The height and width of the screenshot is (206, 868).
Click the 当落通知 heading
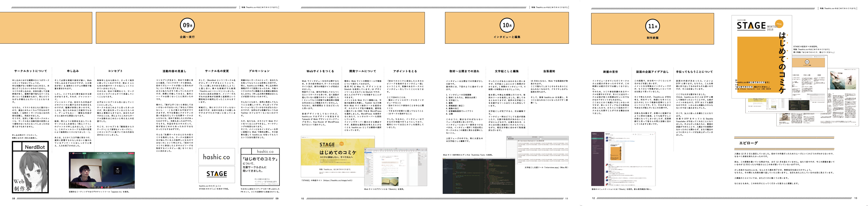coord(549,71)
